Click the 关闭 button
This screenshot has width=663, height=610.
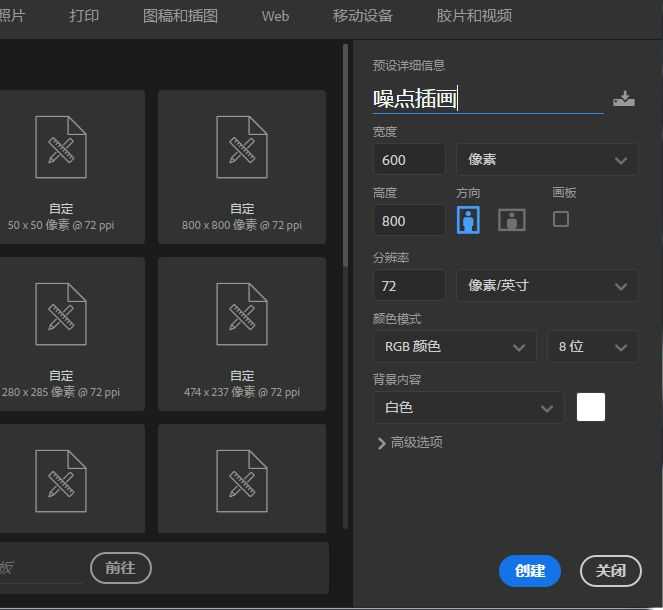tap(610, 570)
